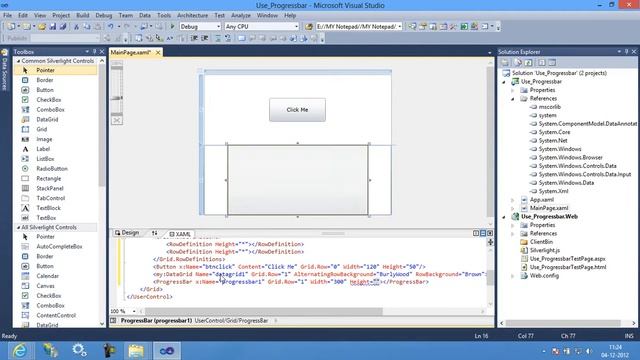Select the ClientBin folder
Viewport: 640px width, 360px height.
pos(541,242)
